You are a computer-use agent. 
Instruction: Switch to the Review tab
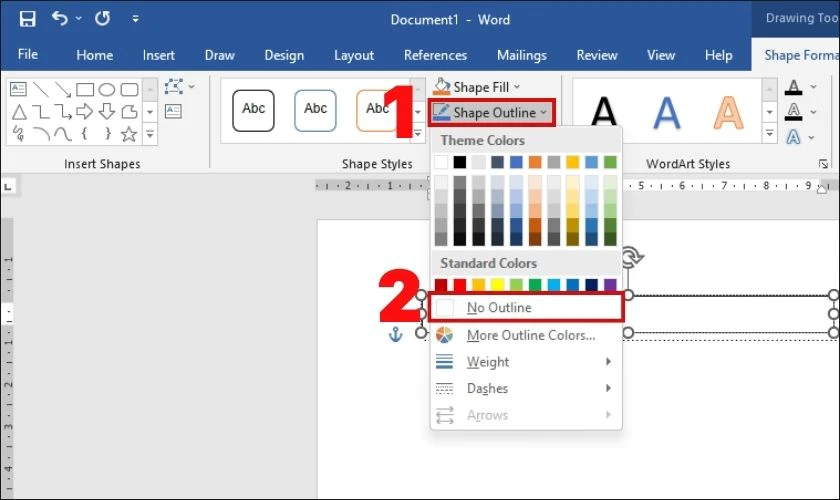click(x=597, y=55)
